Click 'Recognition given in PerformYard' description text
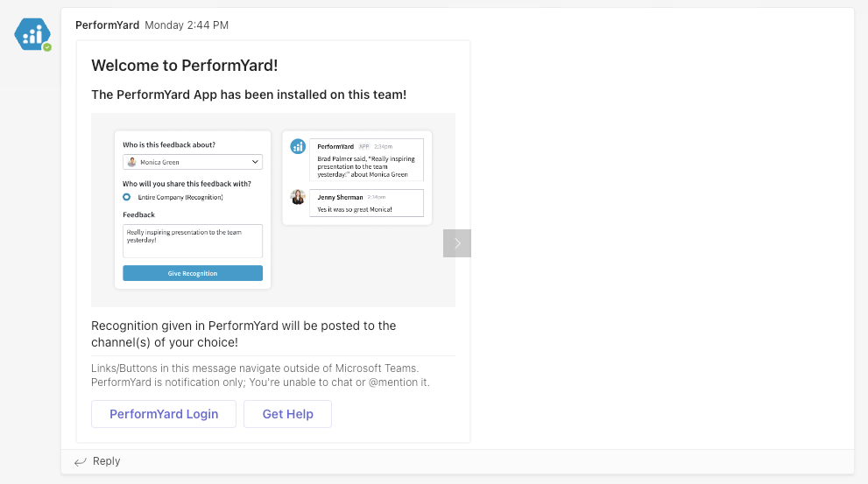 pos(243,334)
